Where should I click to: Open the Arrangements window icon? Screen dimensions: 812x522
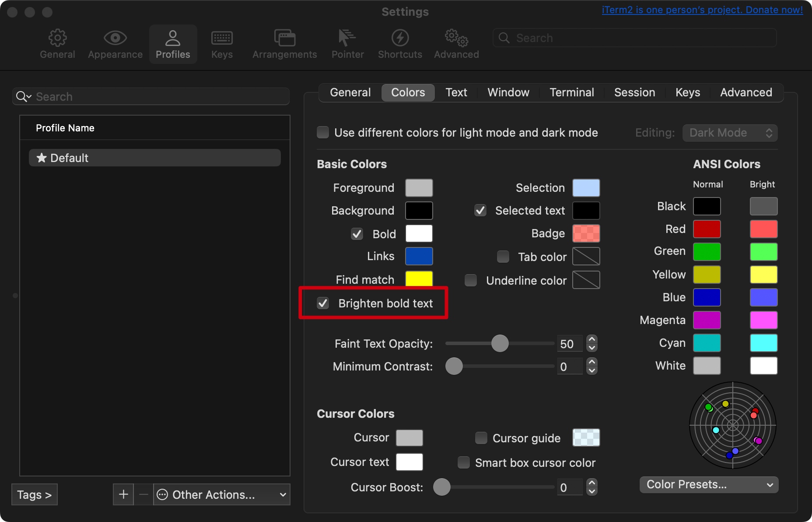(284, 38)
